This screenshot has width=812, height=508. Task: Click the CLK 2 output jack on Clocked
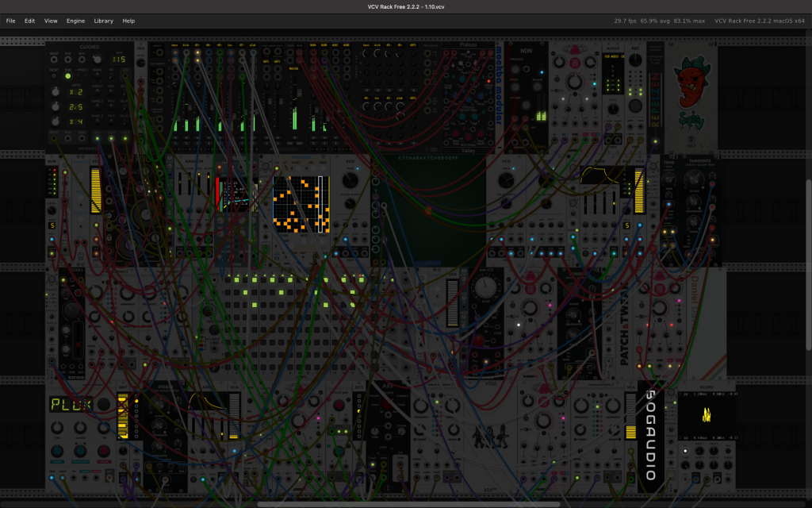tap(111, 138)
